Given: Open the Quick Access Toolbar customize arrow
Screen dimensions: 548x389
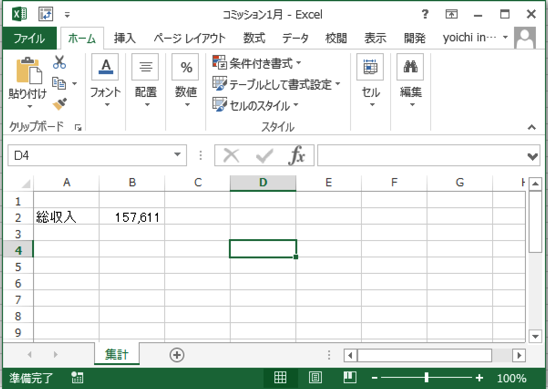Looking at the screenshot, I should tap(67, 15).
